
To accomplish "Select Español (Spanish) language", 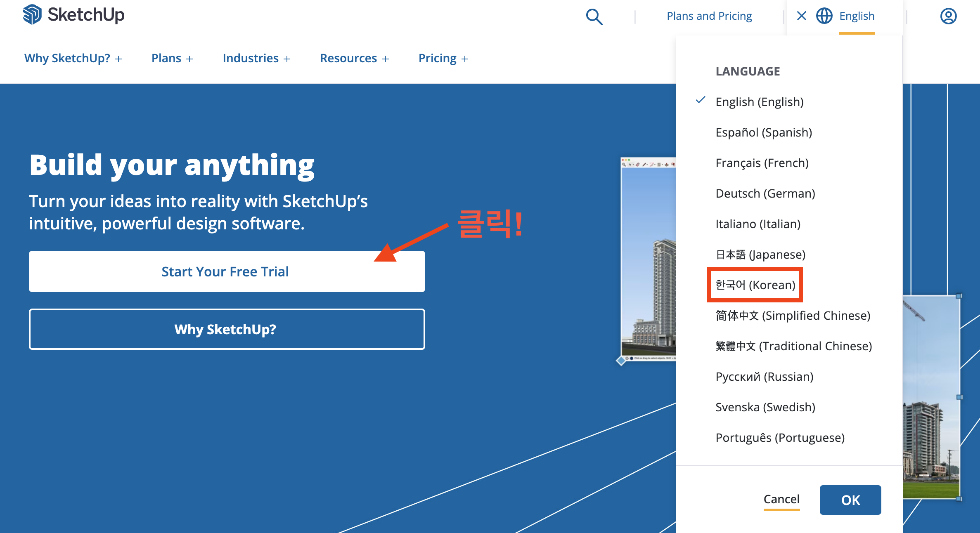I will coord(764,132).
